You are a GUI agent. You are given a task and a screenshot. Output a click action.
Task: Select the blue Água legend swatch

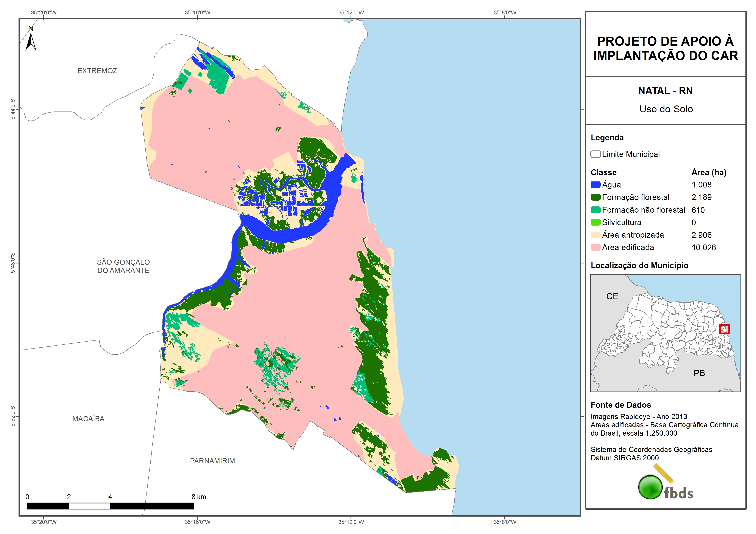click(x=595, y=185)
